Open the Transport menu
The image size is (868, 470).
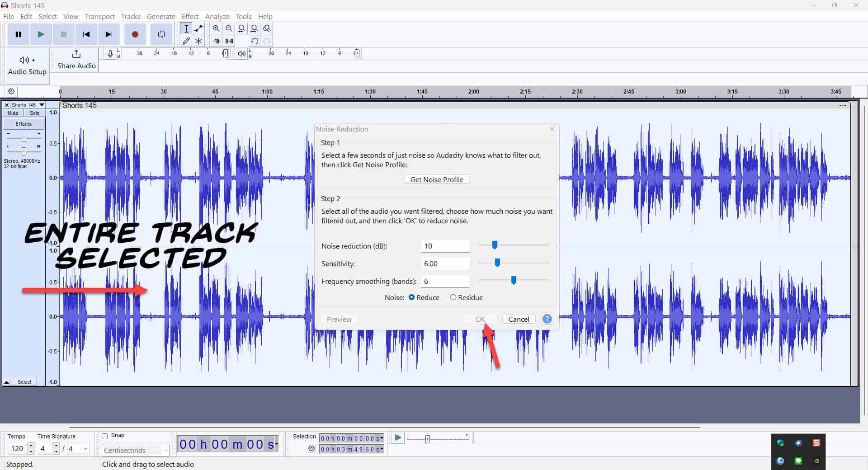point(99,16)
